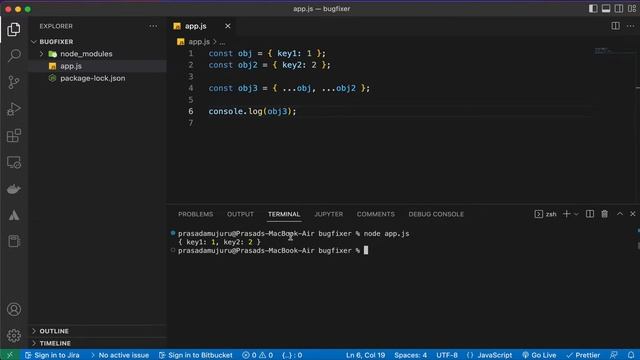Open the feedback icon in status bar

pos(613,355)
